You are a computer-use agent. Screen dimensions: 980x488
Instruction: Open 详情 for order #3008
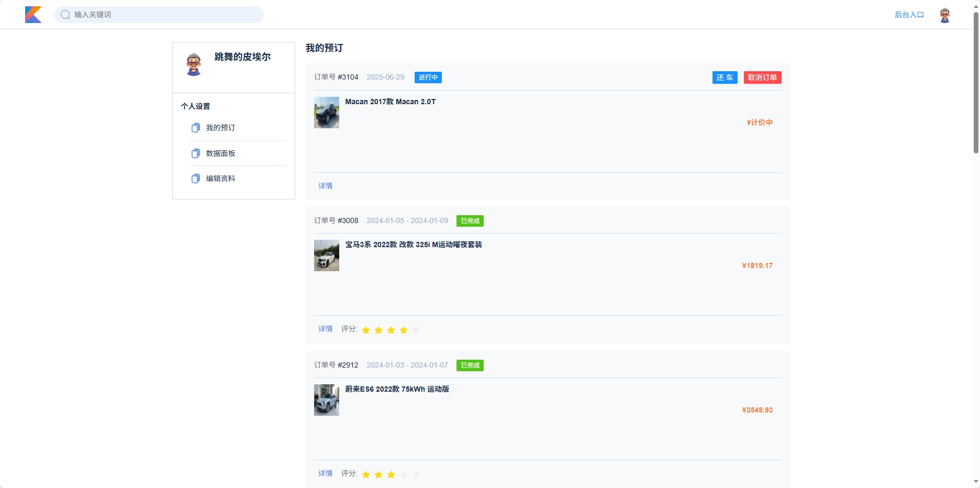pos(326,329)
